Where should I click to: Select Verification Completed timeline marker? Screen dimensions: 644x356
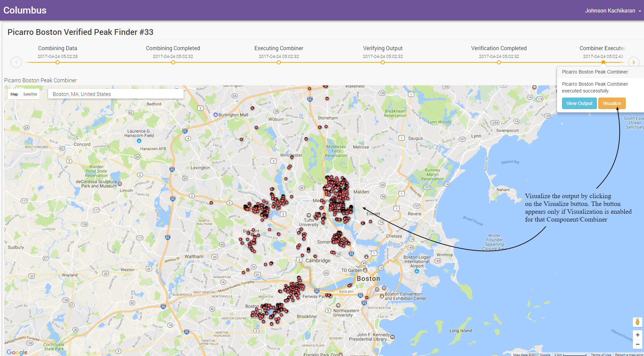499,62
